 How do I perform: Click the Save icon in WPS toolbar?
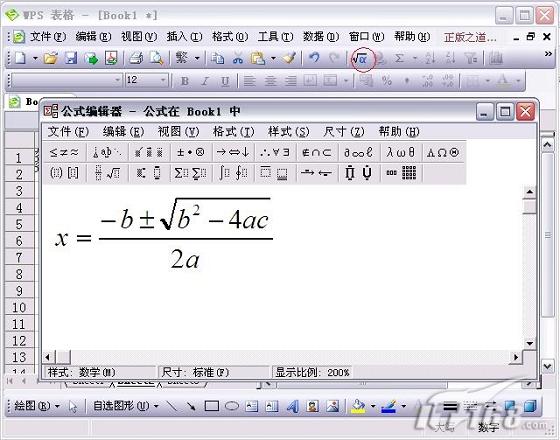[71, 58]
